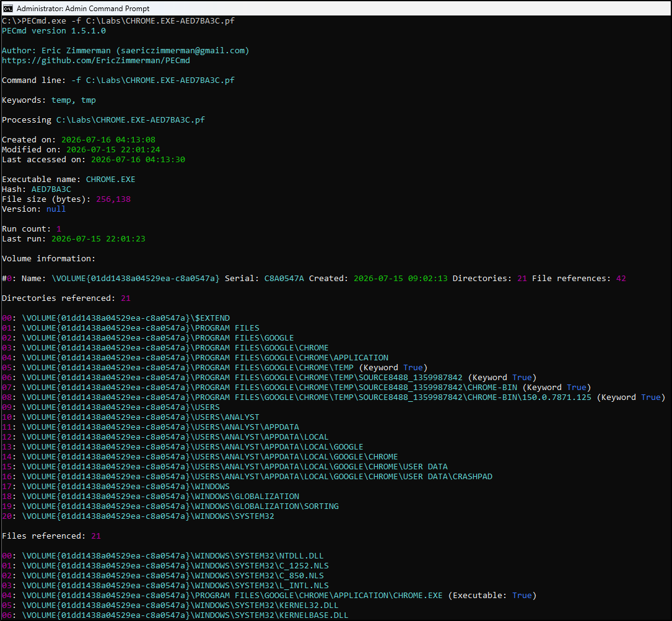Click directory 05 ending in CHROME\TEMP
Viewport: 672px width, 621px height.
point(215,367)
